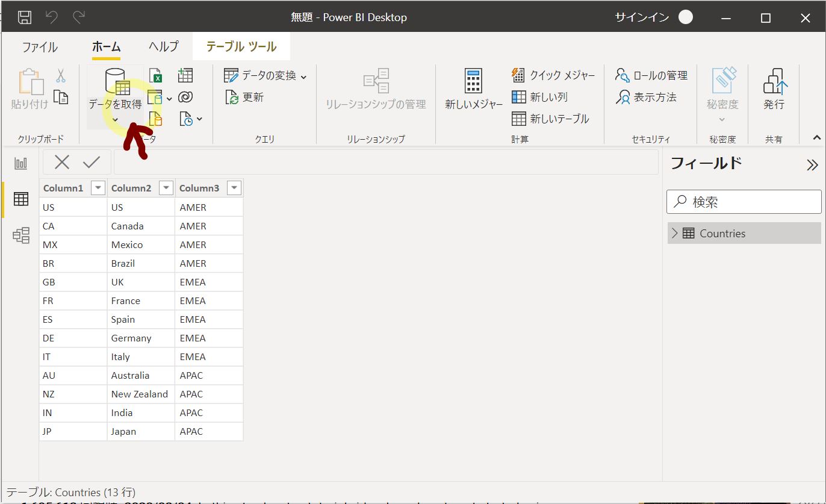826x504 pixels.
Task: Open the chevron beneath データを取得
Action: [x=116, y=119]
